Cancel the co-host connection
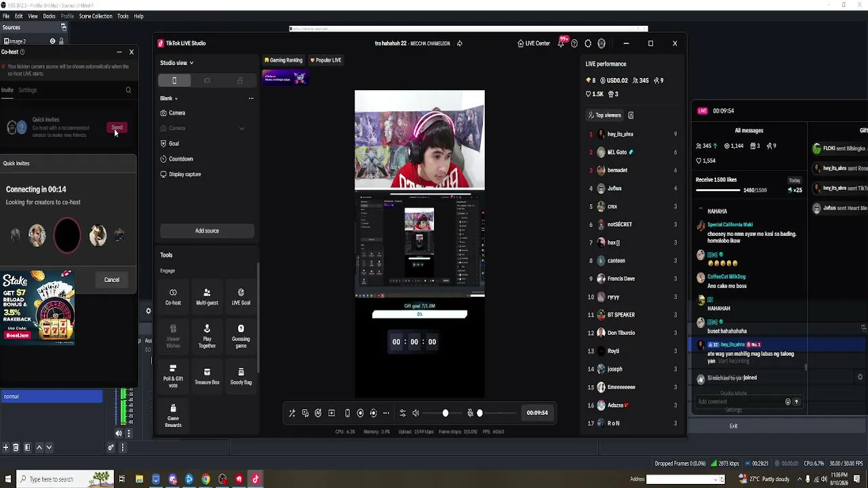868x488 pixels. (112, 280)
